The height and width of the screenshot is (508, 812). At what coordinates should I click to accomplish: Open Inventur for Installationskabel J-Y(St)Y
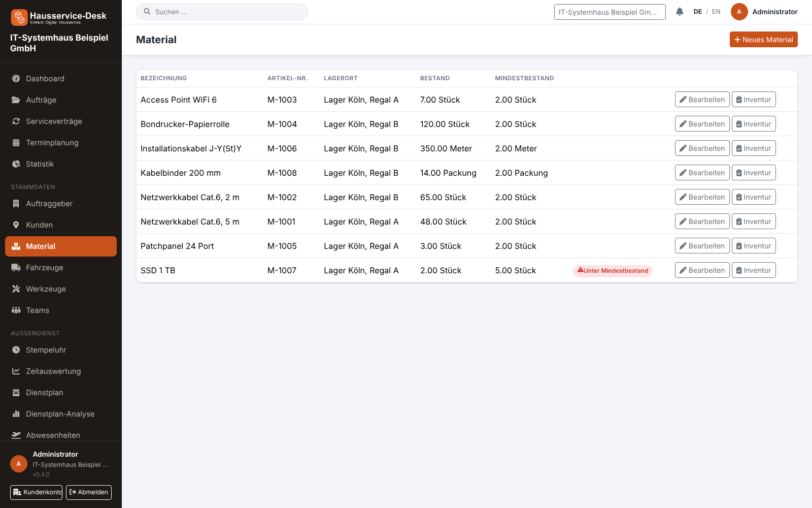(x=754, y=148)
